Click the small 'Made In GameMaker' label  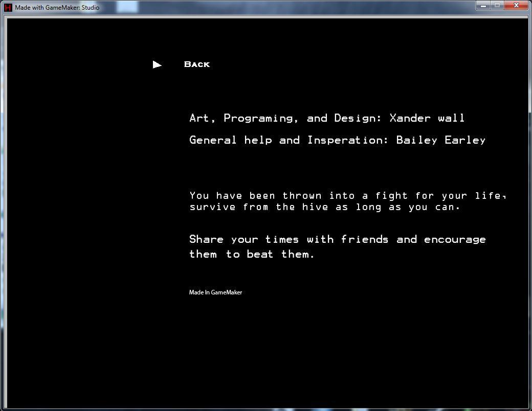[x=215, y=292]
